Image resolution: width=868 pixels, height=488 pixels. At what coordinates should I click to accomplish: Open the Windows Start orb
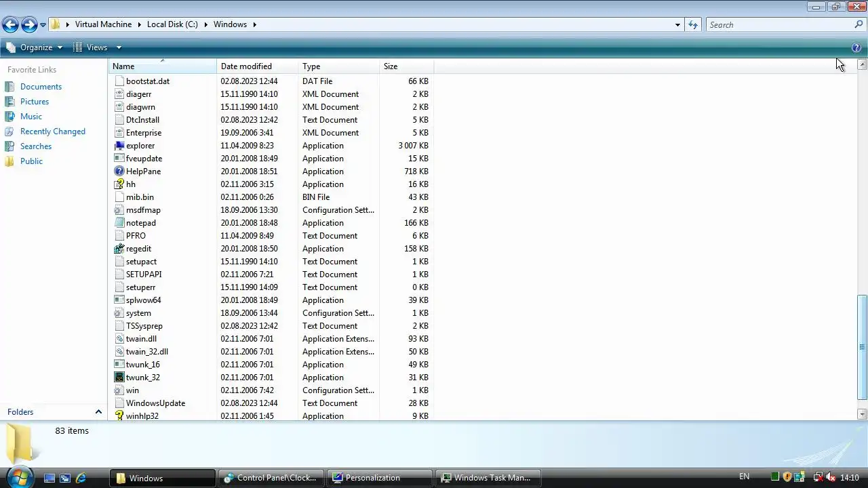20,476
